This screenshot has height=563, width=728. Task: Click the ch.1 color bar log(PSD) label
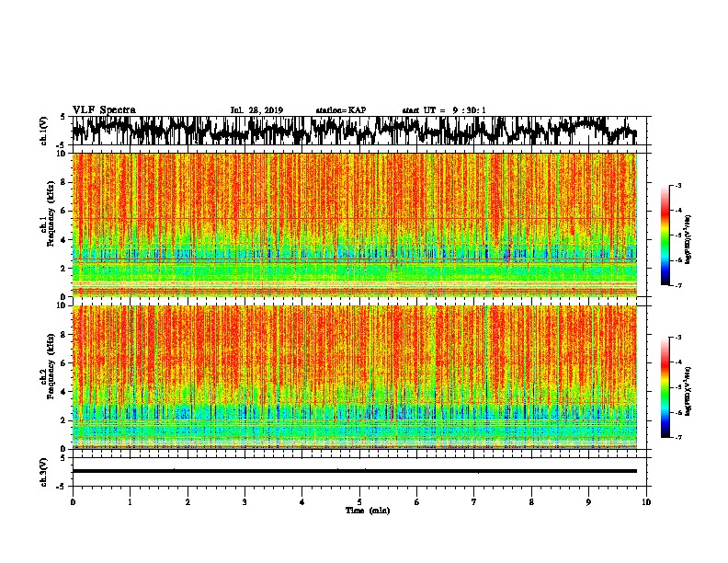point(688,240)
